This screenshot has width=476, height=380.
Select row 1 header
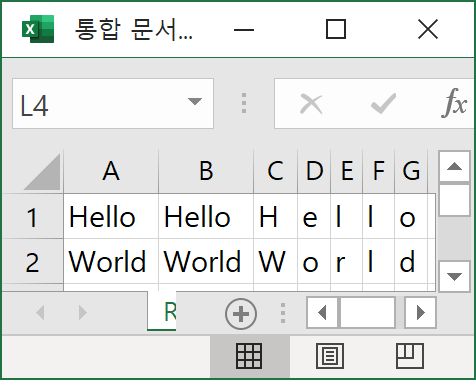coord(32,216)
